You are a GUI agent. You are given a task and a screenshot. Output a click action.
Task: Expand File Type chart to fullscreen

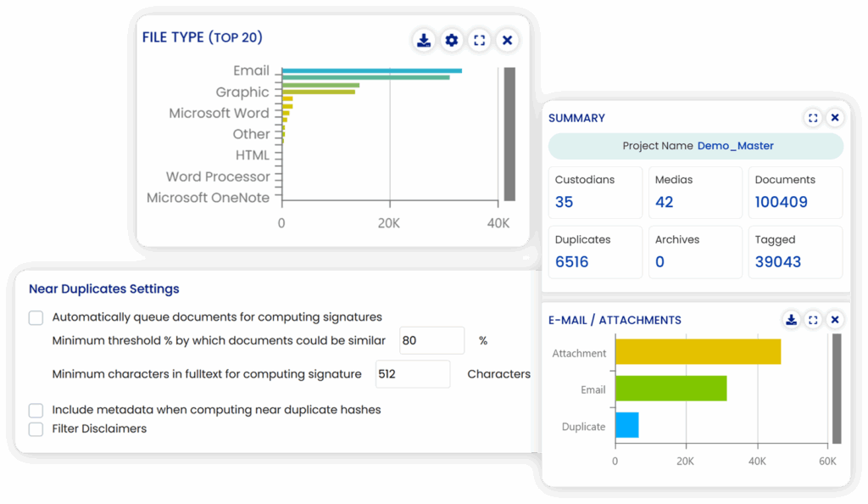click(480, 40)
